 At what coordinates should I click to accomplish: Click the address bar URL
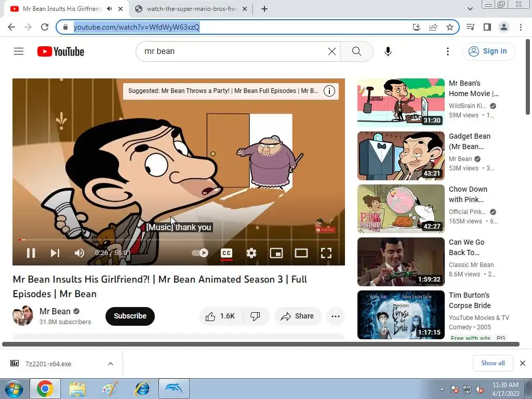pos(137,27)
